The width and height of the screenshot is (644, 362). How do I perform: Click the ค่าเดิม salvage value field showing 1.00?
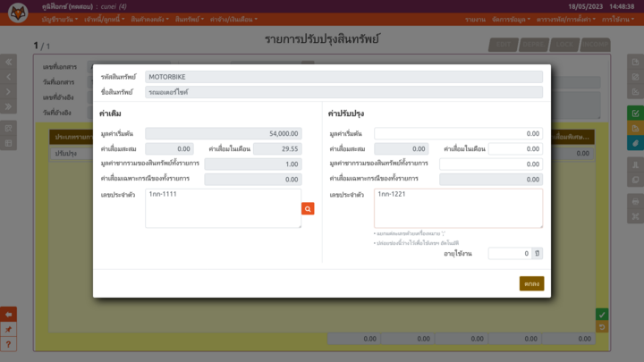pyautogui.click(x=253, y=164)
